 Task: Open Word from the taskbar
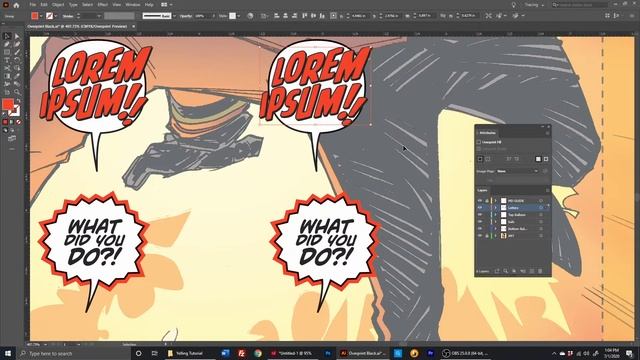point(225,353)
